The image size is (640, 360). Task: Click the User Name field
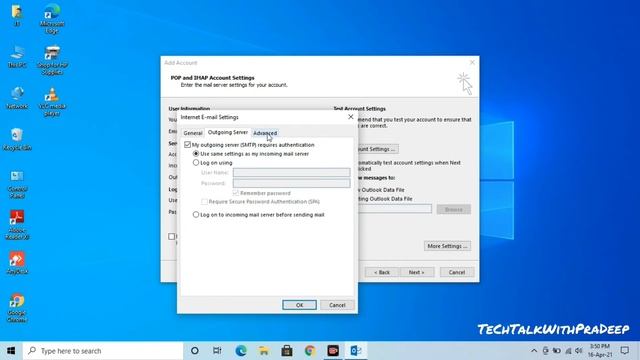tap(291, 172)
